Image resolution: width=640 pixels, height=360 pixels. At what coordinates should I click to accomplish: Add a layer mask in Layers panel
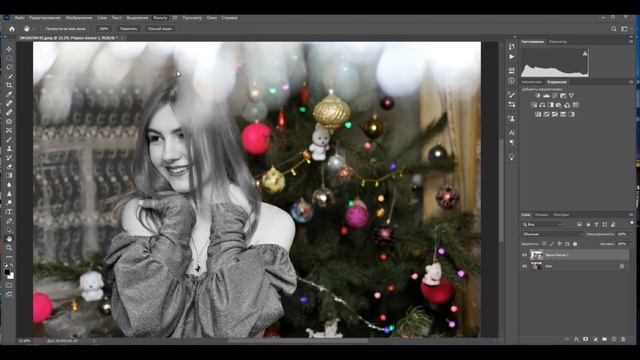pos(585,339)
